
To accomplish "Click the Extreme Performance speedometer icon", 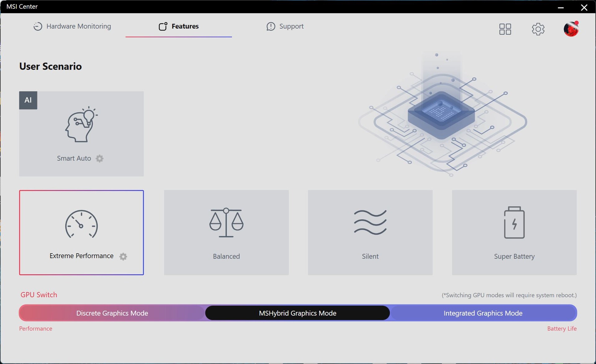I will tap(81, 224).
